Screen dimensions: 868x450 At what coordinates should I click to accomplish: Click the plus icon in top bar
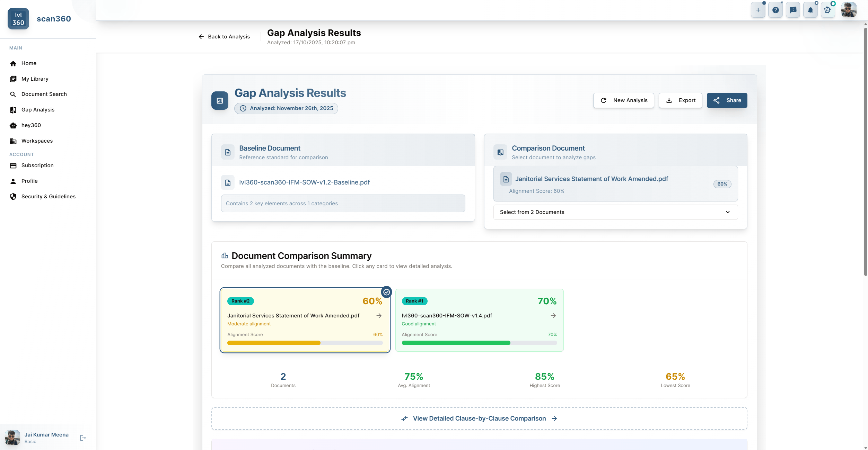pos(758,10)
